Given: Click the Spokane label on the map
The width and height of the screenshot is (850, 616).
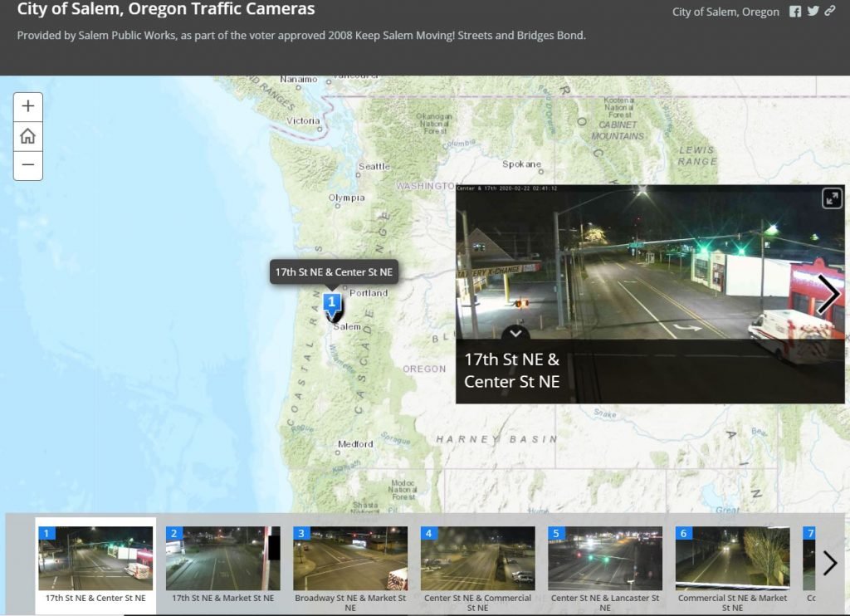Looking at the screenshot, I should (521, 164).
